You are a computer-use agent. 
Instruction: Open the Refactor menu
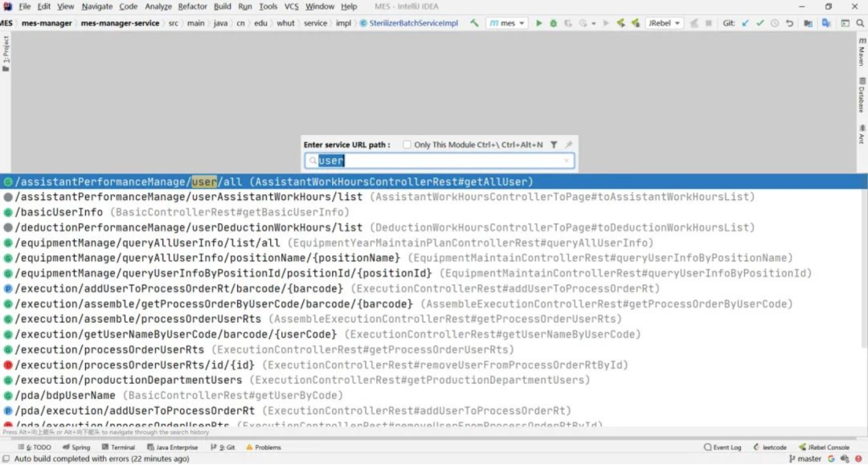click(192, 6)
